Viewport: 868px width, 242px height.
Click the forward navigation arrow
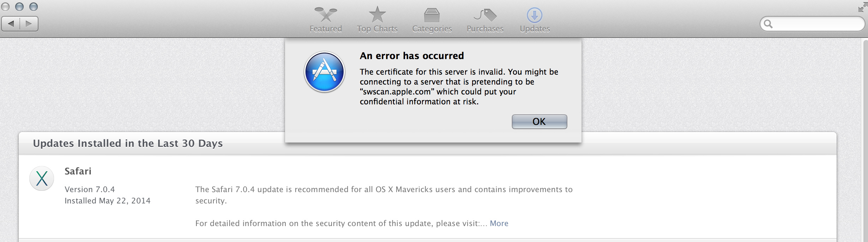[x=29, y=24]
